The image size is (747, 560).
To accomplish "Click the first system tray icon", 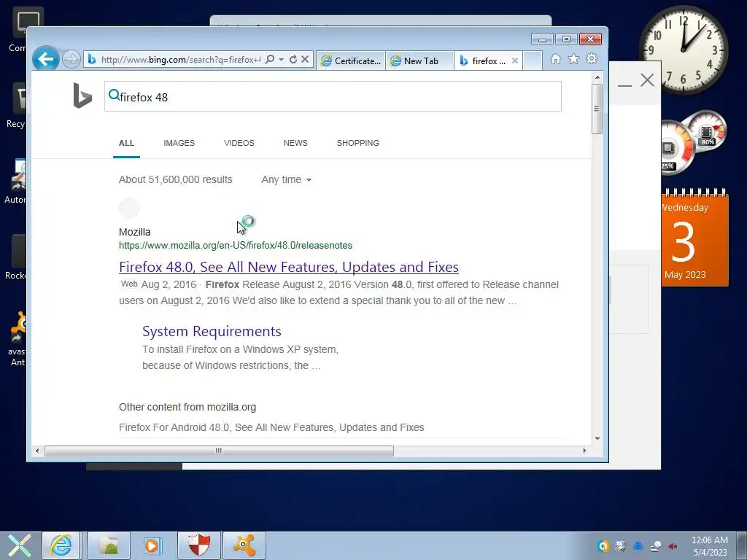I will click(603, 546).
